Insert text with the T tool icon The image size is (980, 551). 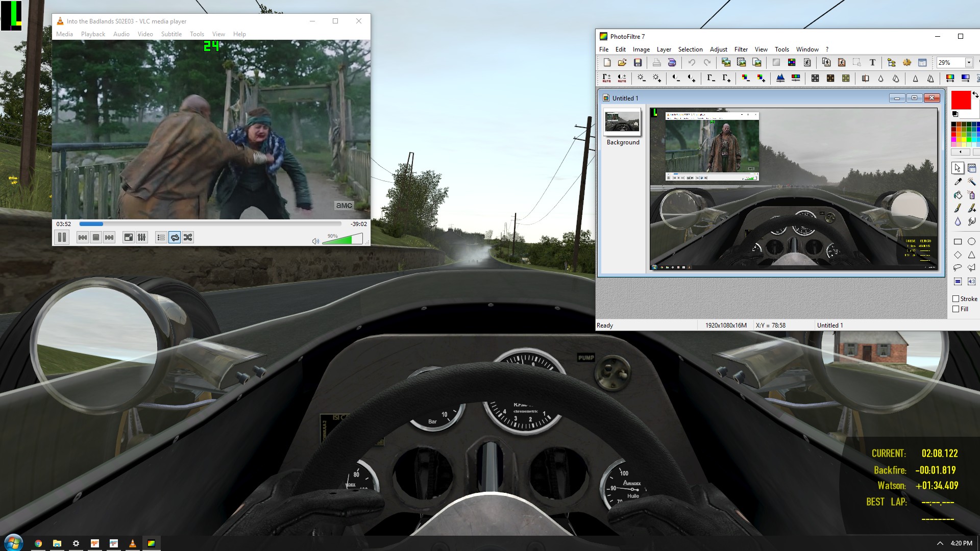point(872,62)
